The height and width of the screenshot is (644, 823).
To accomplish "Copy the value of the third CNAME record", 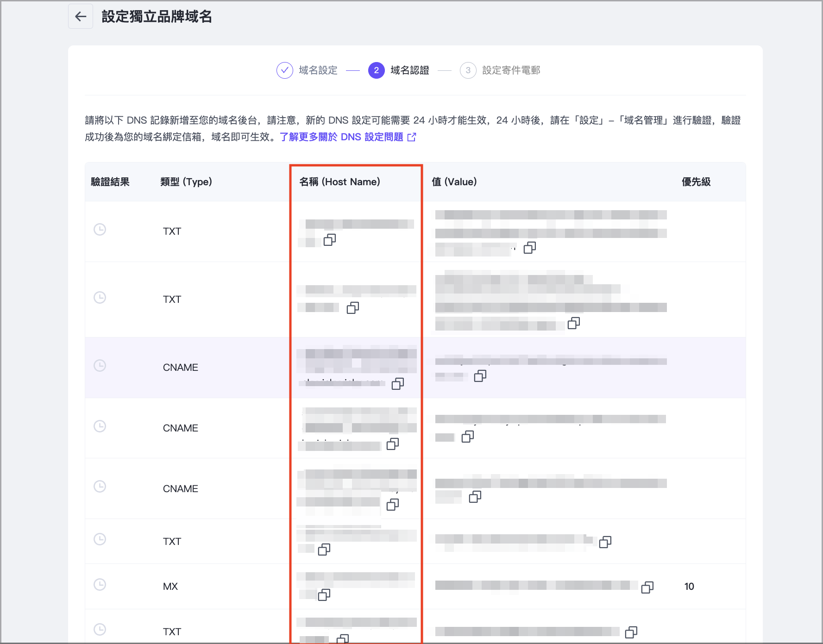I will (475, 497).
